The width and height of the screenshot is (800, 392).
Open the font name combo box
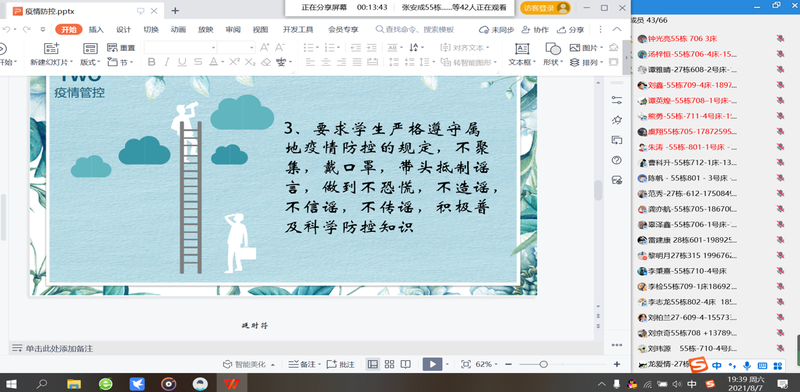click(181, 47)
